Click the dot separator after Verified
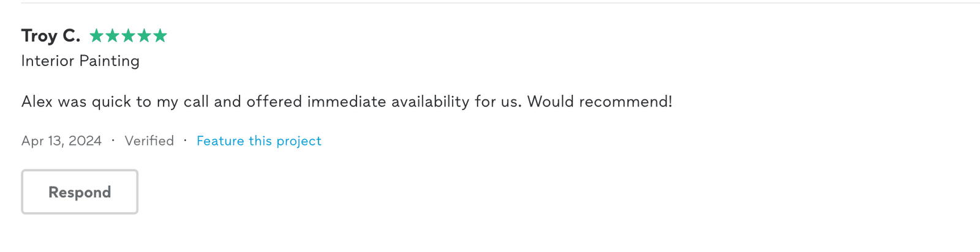This screenshot has height=252, width=980. pyautogui.click(x=185, y=141)
